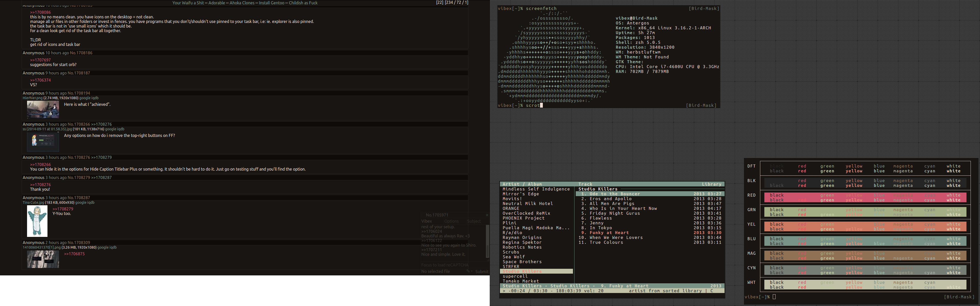Expand the ss (2014-09-11) screenshot thumbnail
980x306 pixels.
43,142
